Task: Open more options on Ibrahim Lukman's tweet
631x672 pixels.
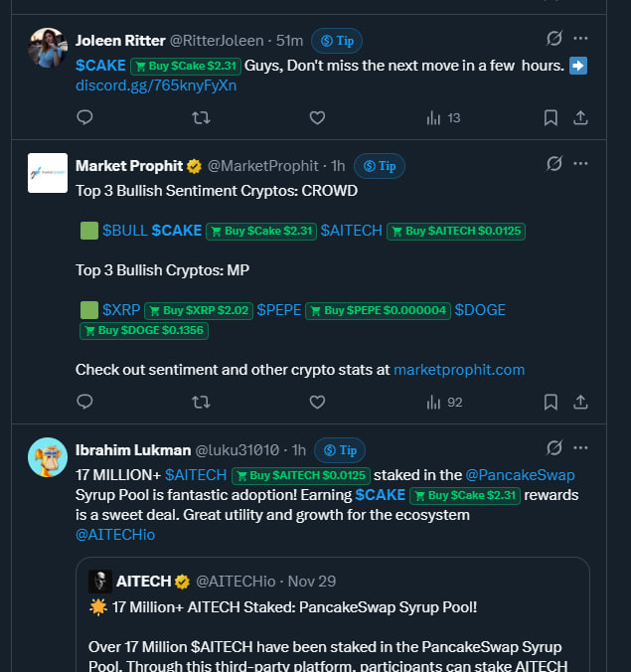Action: coord(581,448)
